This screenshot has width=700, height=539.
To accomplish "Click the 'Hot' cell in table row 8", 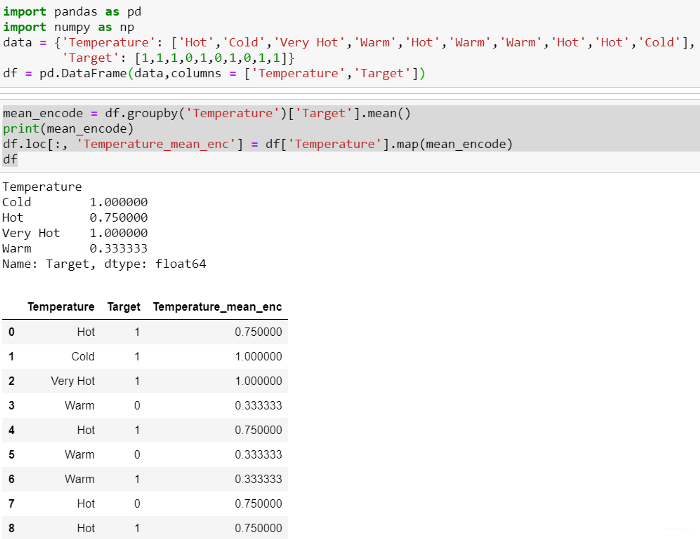I will point(86,528).
